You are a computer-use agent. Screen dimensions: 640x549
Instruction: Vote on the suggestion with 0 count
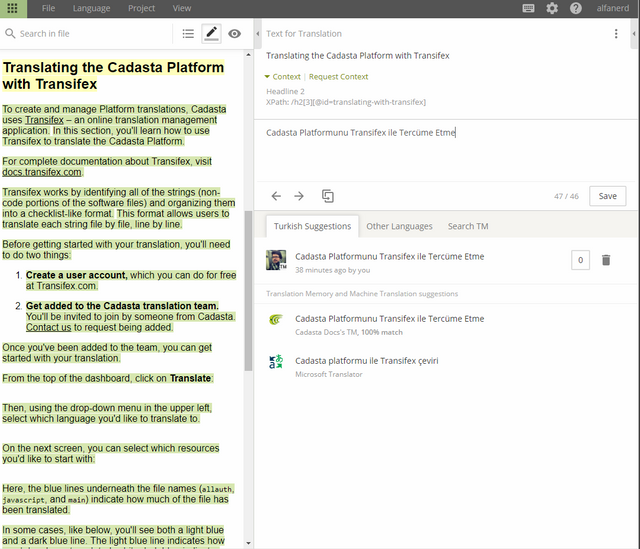(x=580, y=260)
